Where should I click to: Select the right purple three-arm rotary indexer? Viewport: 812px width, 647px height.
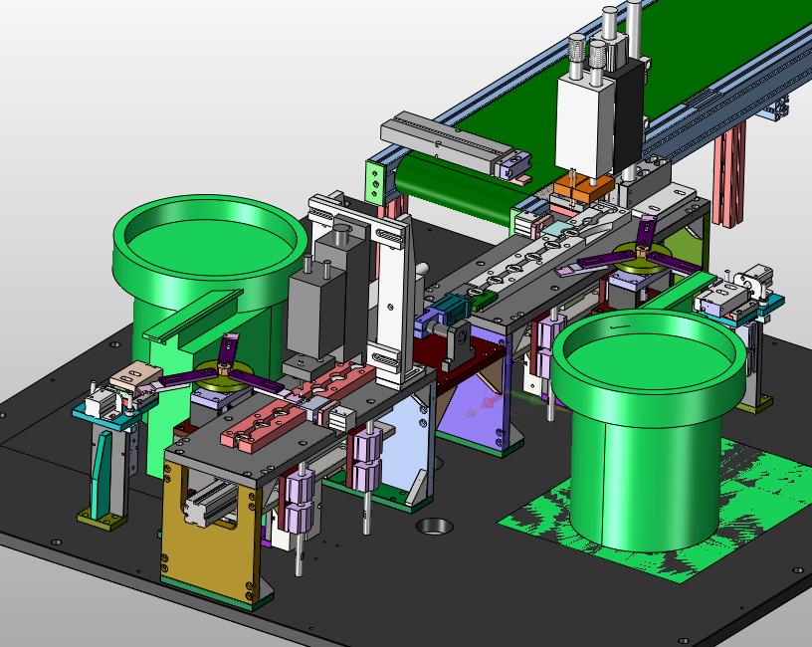(x=641, y=254)
